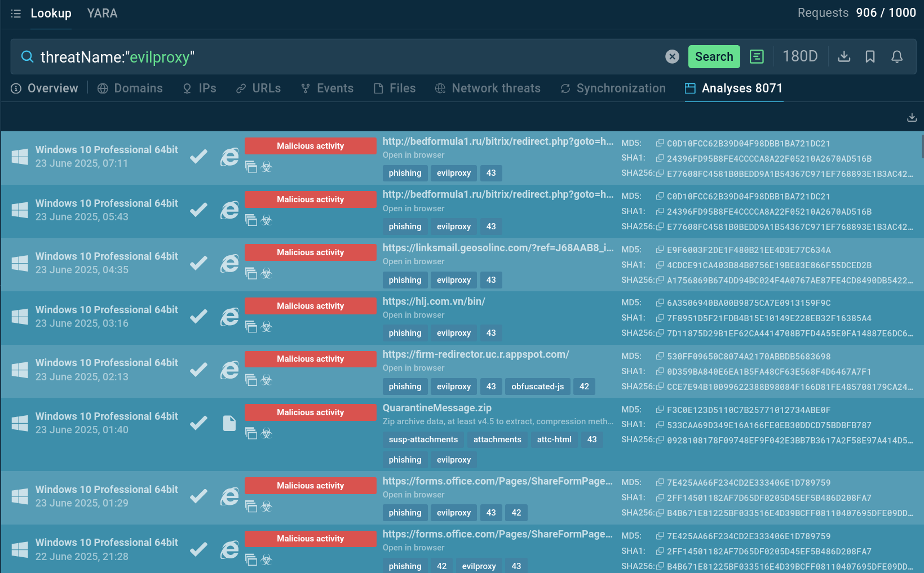924x573 pixels.
Task: Click the notification bell icon
Action: (x=896, y=56)
